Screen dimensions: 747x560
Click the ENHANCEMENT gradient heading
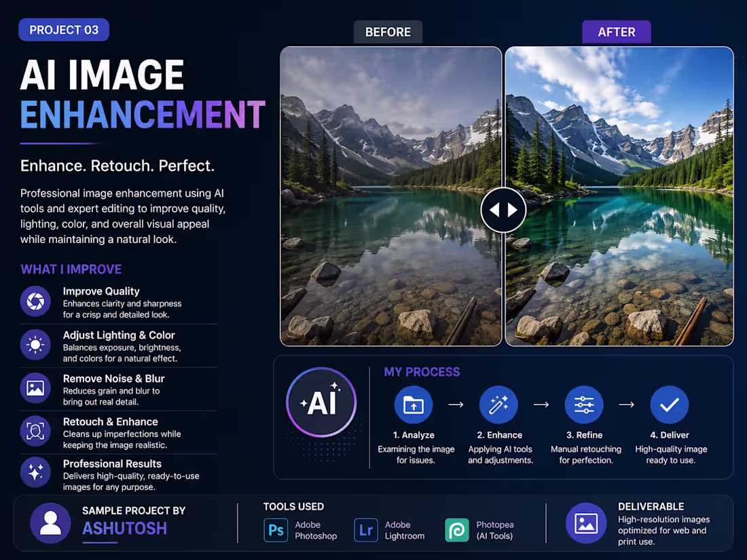tap(143, 114)
